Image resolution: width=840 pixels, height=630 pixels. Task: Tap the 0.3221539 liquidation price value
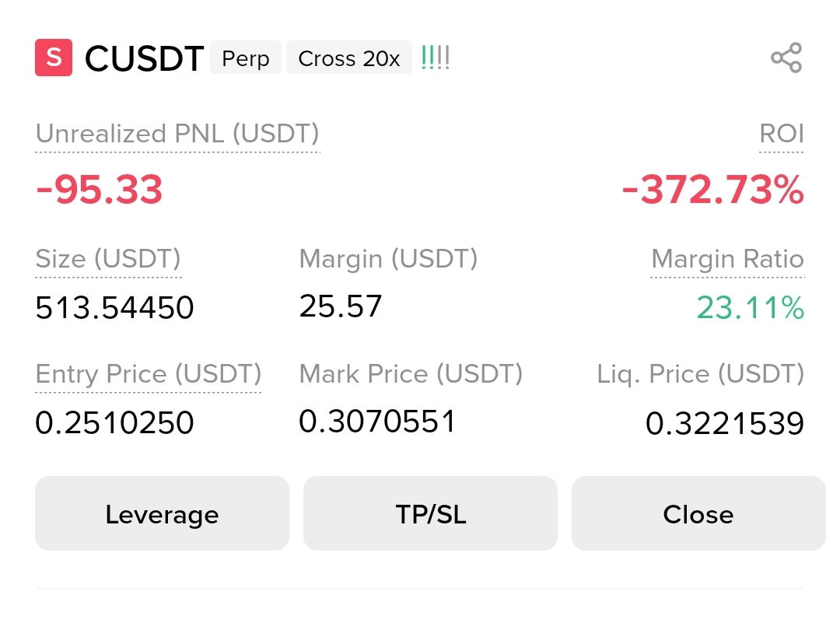coord(725,423)
